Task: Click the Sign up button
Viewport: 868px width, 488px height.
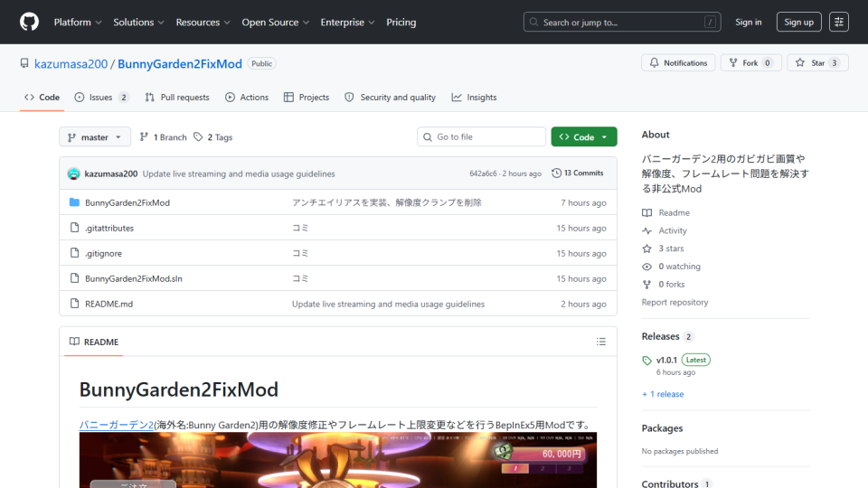Action: 799,22
